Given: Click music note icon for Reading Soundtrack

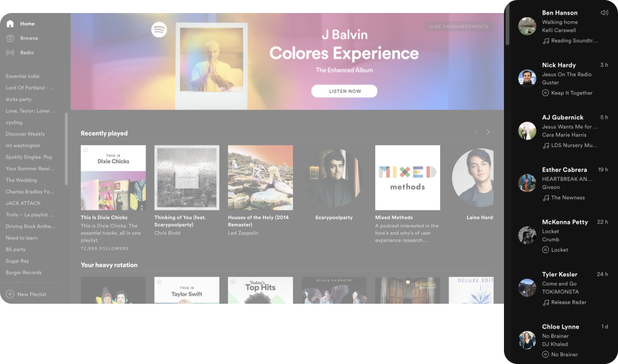Looking at the screenshot, I should coord(545,41).
